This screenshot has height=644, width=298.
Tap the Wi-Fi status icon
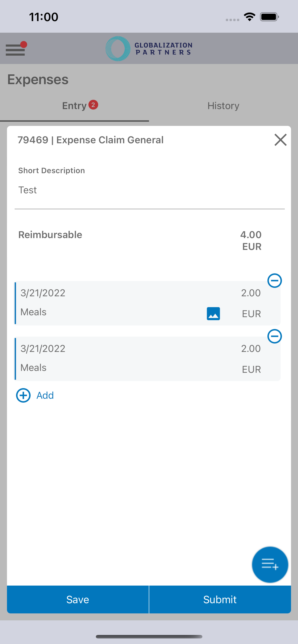click(249, 17)
